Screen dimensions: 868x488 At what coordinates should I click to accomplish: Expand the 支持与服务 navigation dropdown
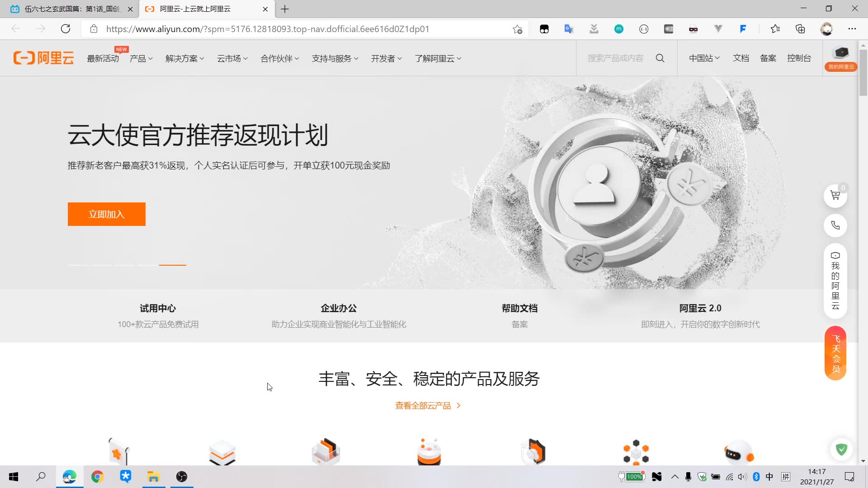coord(335,59)
